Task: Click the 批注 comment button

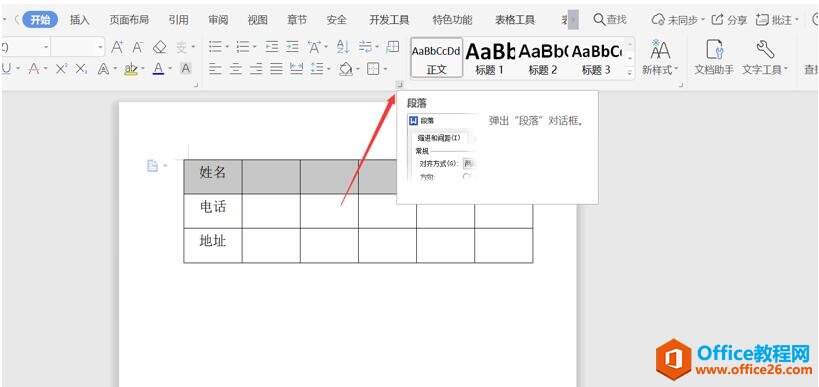Action: pyautogui.click(x=777, y=20)
